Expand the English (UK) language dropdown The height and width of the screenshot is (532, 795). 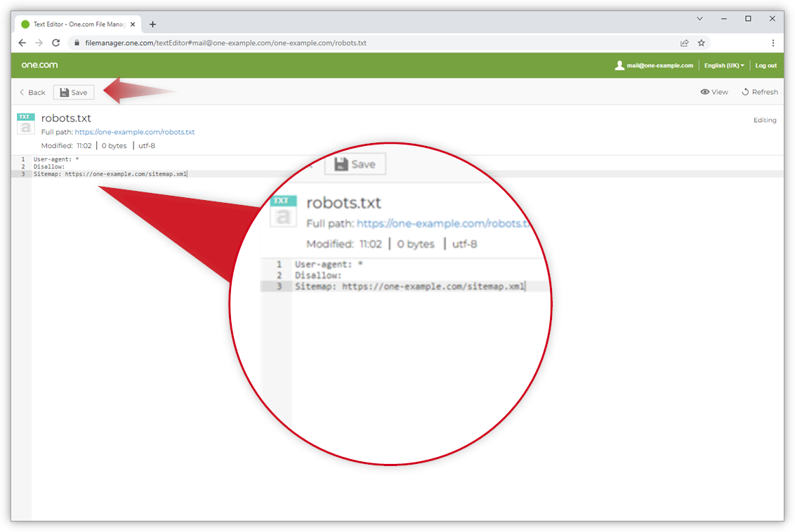724,65
